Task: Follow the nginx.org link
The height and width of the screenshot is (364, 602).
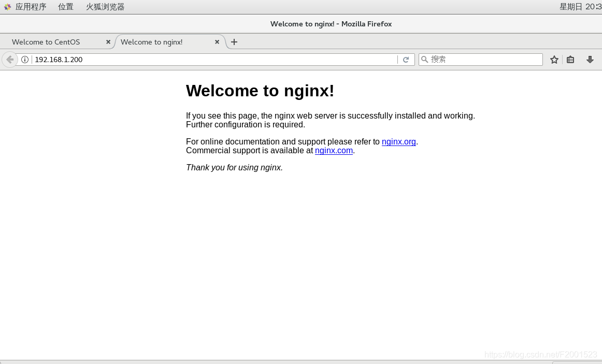Action: click(x=399, y=141)
